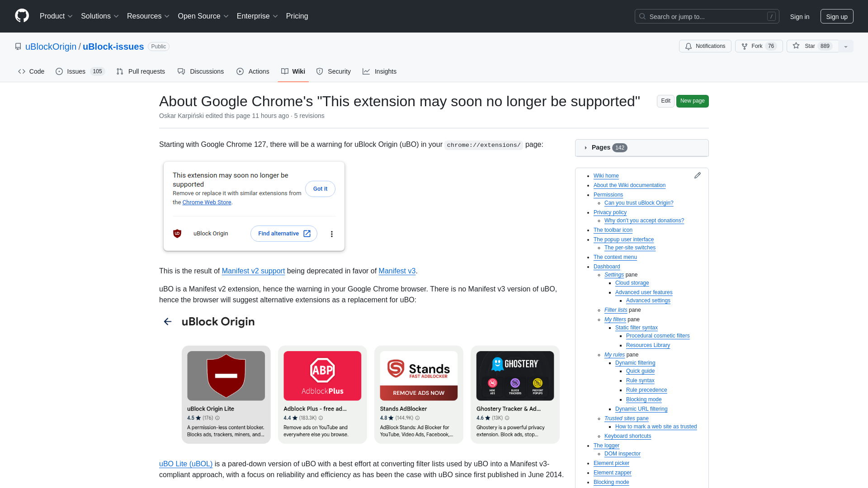Click the Star button label
Viewport: 868px width, 488px height.
[x=810, y=46]
